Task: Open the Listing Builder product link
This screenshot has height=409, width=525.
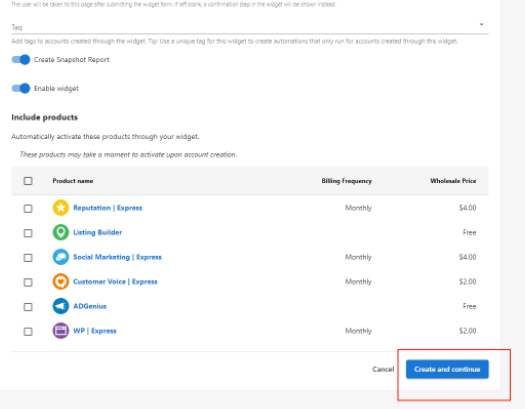Action: point(97,232)
